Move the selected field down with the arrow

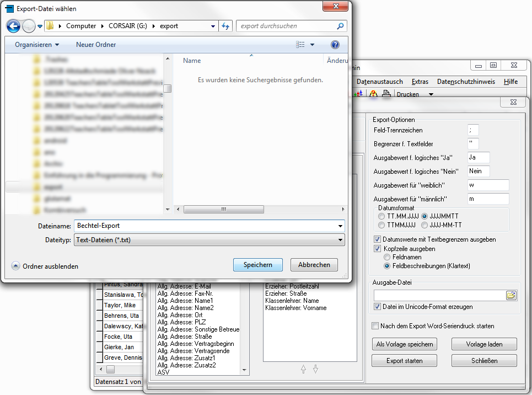315,369
